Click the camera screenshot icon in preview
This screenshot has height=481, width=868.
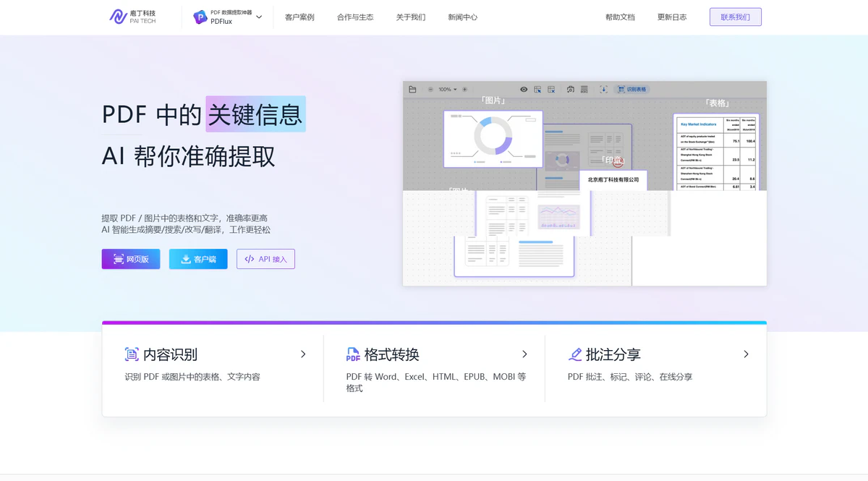570,90
